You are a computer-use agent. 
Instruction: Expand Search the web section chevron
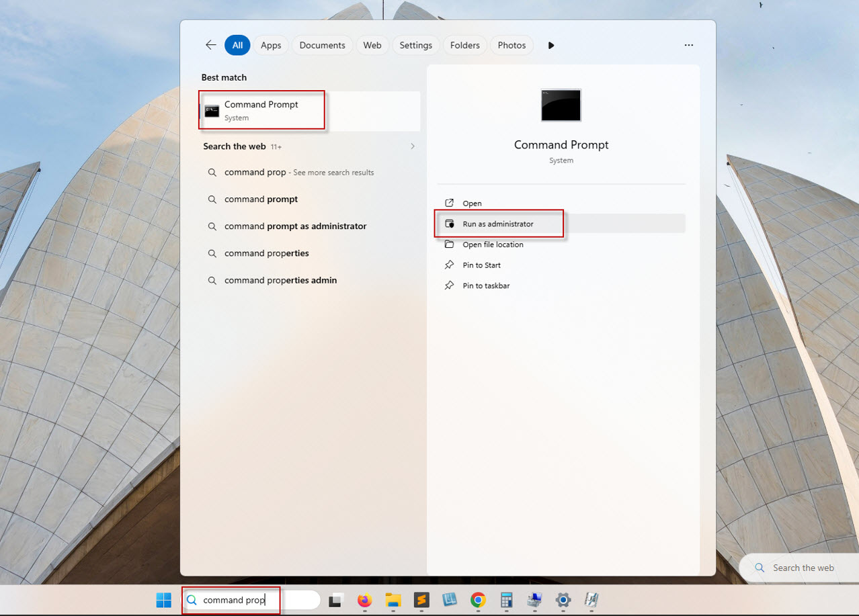pyautogui.click(x=413, y=146)
